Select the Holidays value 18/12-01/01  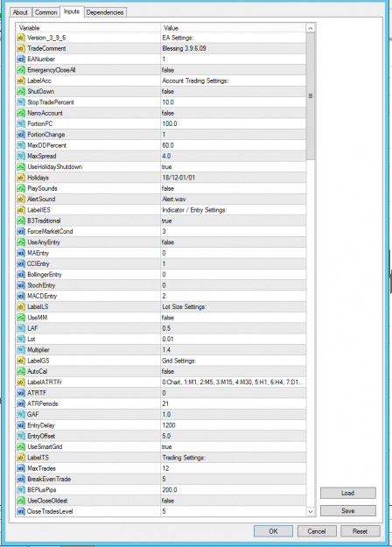[x=178, y=178]
